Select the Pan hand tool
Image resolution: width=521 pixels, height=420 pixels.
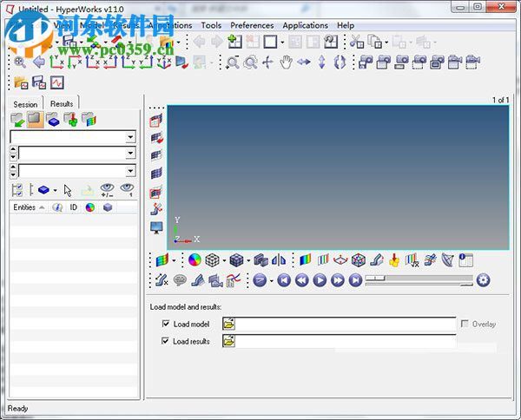click(286, 62)
